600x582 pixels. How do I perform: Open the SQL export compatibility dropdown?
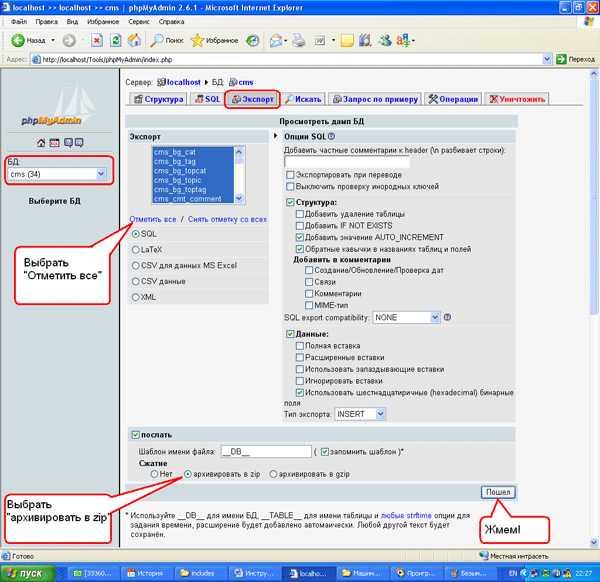point(406,317)
